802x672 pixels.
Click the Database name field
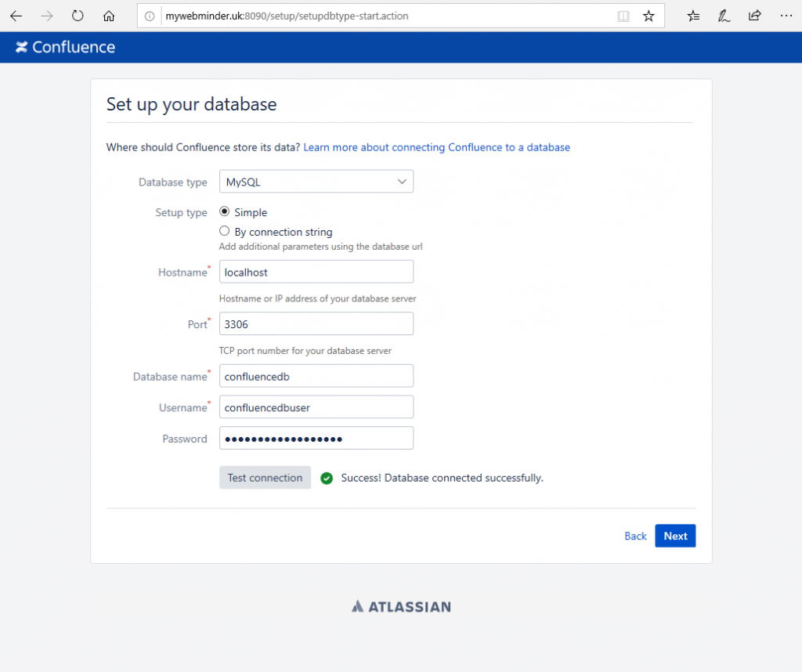(x=316, y=376)
